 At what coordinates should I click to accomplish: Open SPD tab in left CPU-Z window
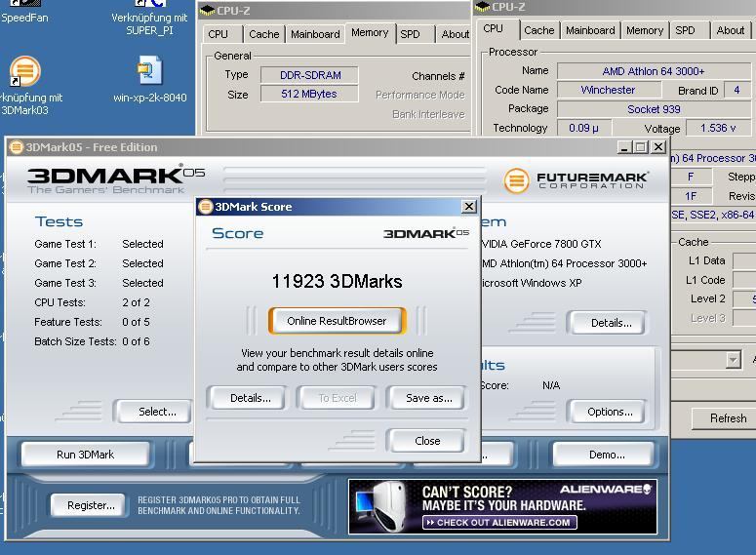(x=410, y=34)
